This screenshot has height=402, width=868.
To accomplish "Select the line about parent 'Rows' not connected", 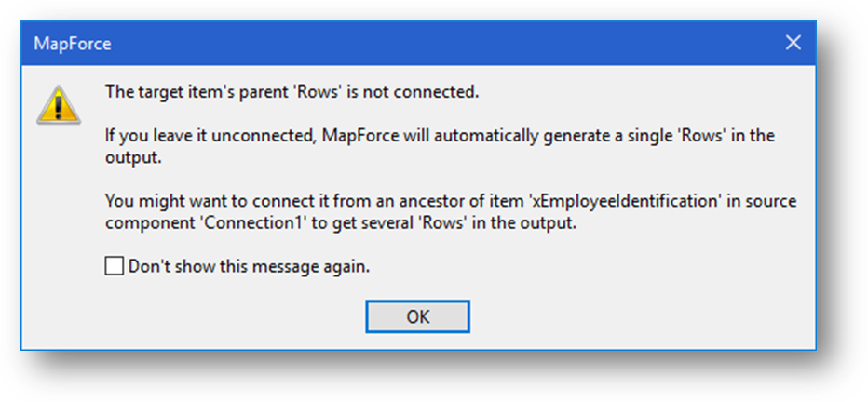I will [292, 92].
